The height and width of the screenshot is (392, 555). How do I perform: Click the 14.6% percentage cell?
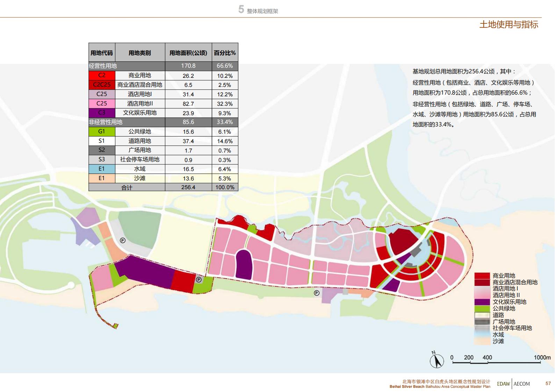tap(225, 141)
